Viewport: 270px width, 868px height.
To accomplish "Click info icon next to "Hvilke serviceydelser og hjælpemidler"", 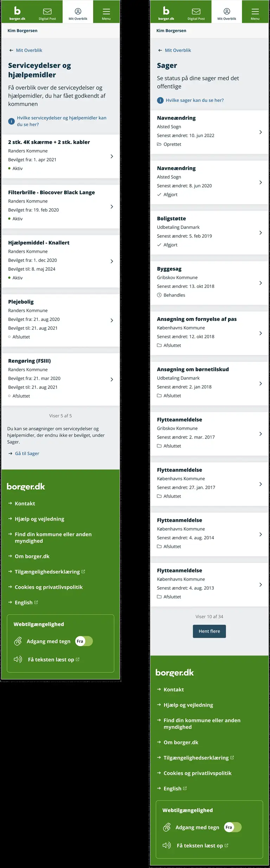I will 11,121.
